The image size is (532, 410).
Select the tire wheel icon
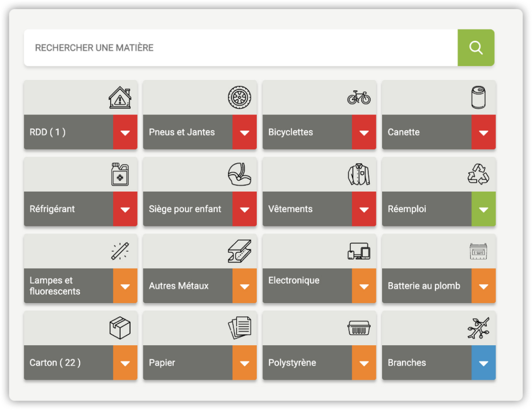pos(239,97)
